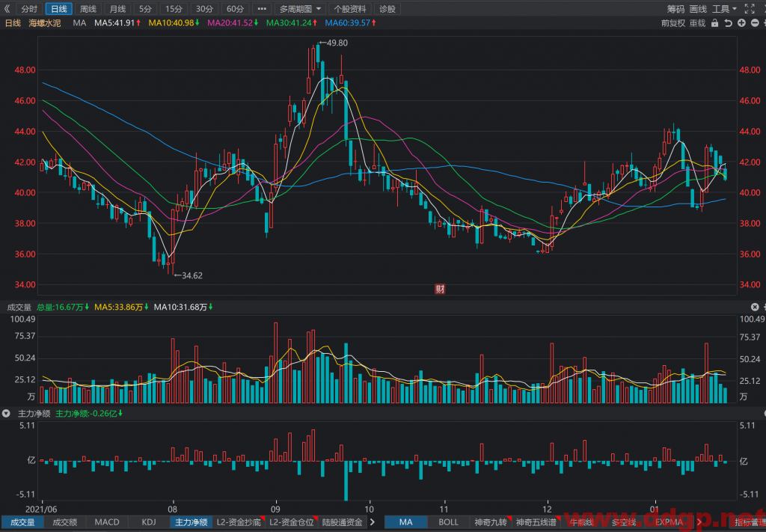Click the MA20:41.52 value
Viewport: 766px width, 532px height.
[x=233, y=23]
